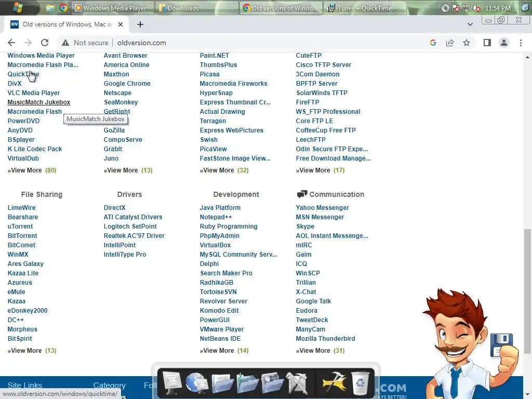Open the Google Chrome link
The image size is (532, 399).
(x=127, y=84)
